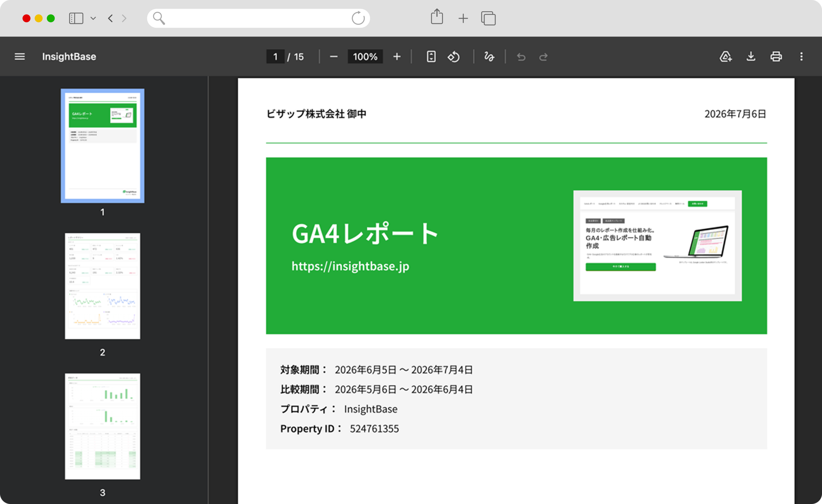Image resolution: width=822 pixels, height=504 pixels.
Task: Open the more actions three-dot menu
Action: pos(801,56)
